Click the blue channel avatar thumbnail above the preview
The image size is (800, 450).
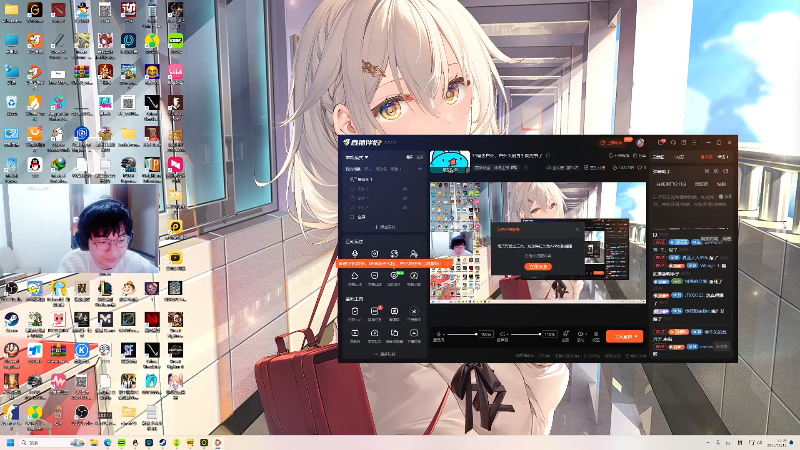pyautogui.click(x=449, y=162)
